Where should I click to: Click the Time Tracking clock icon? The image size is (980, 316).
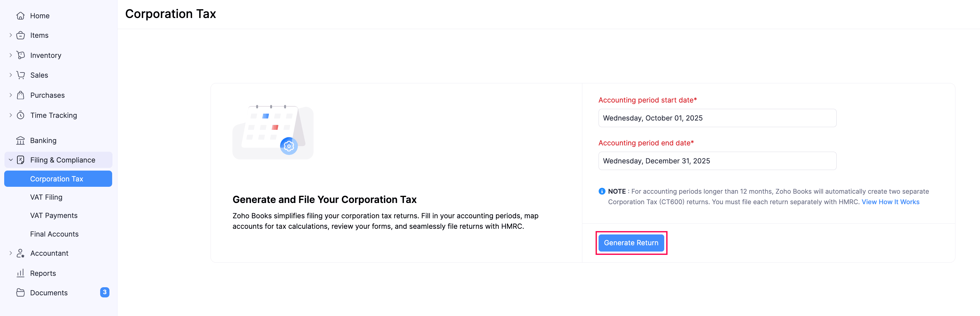21,115
